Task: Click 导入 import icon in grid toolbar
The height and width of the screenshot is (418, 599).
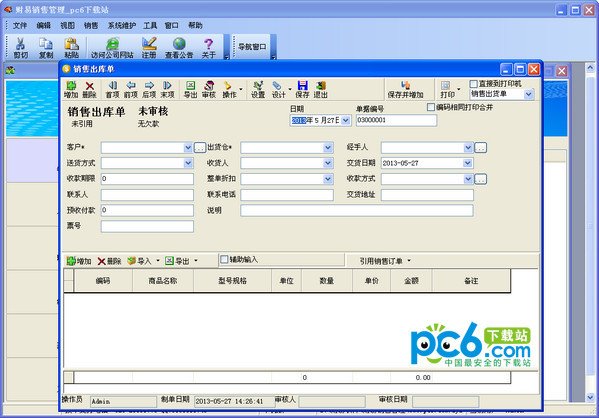Action: 139,261
